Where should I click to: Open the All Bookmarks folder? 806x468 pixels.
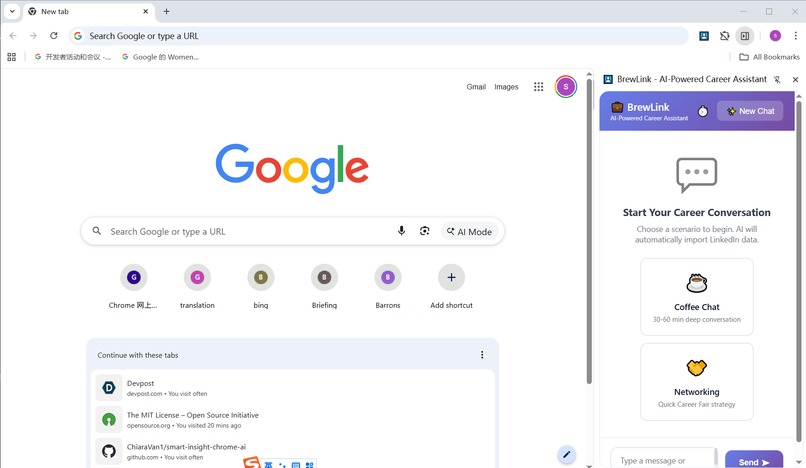(769, 57)
